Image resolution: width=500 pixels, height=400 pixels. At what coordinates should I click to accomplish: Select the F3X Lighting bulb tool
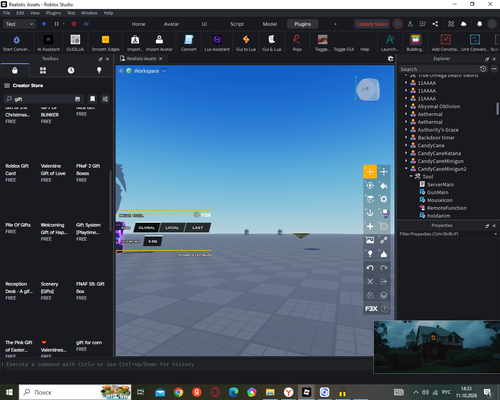370,254
